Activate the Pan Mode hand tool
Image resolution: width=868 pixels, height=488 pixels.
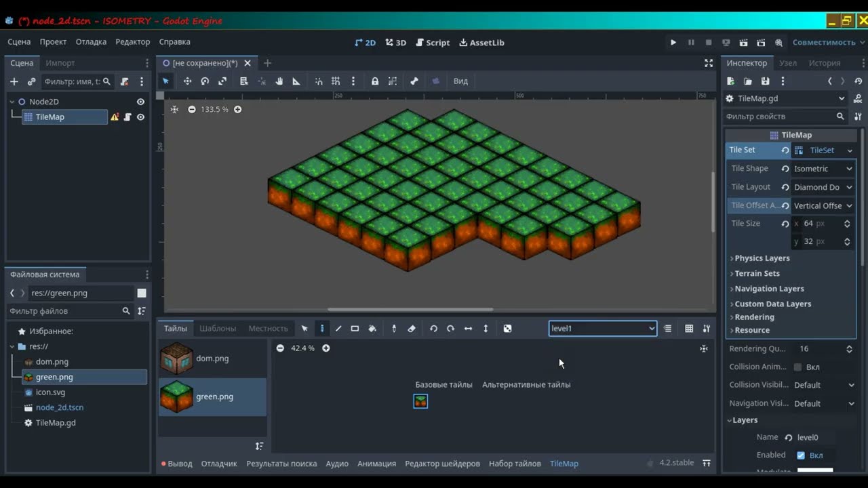pos(279,81)
